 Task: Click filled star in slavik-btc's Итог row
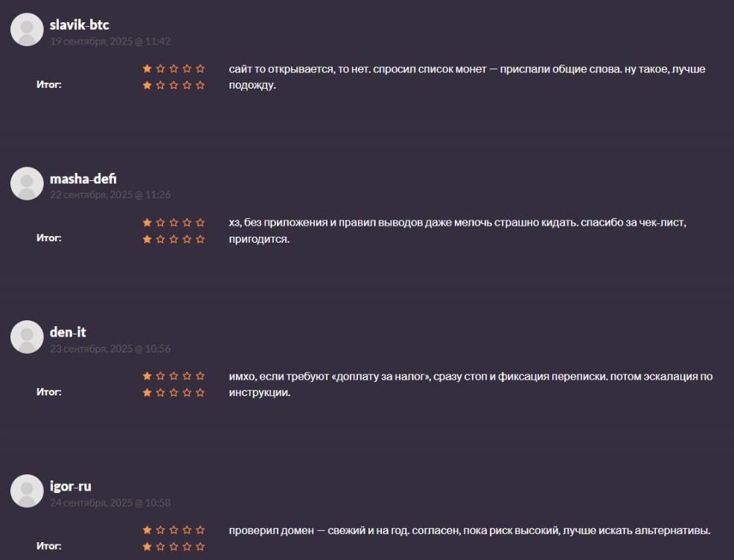click(x=147, y=85)
